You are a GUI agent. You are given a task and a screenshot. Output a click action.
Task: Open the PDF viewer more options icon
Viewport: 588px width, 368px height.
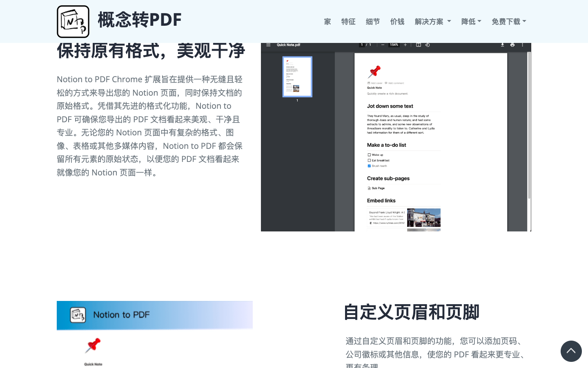(x=522, y=45)
